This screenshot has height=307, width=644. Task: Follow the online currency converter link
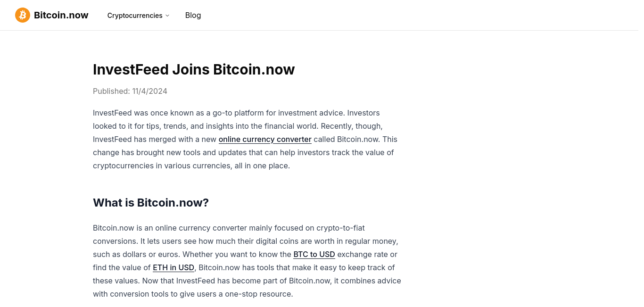265,140
